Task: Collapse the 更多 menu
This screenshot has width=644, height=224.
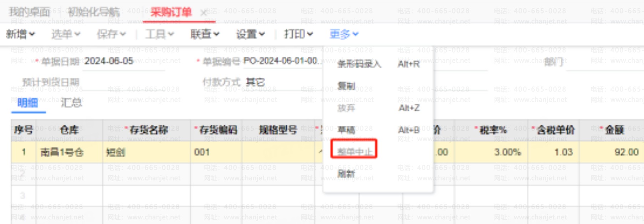Action: pyautogui.click(x=344, y=34)
